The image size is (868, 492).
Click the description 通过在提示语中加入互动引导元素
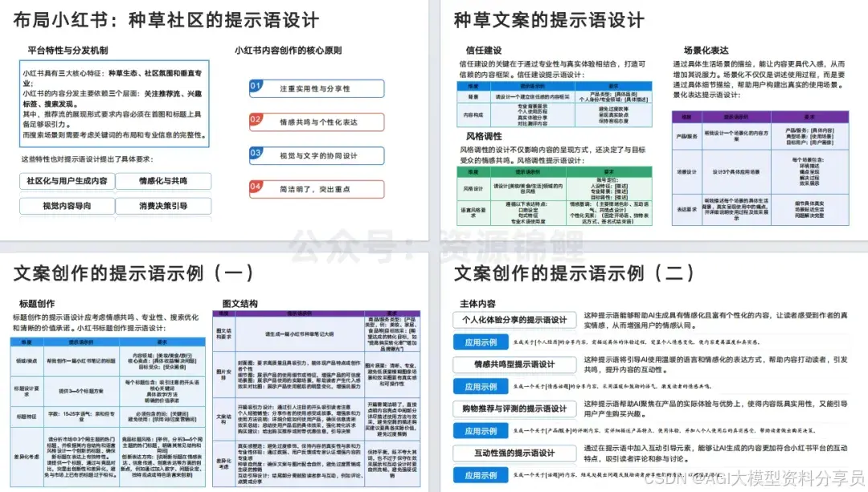[716, 453]
